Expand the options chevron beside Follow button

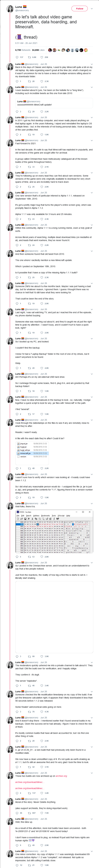[92, 8]
